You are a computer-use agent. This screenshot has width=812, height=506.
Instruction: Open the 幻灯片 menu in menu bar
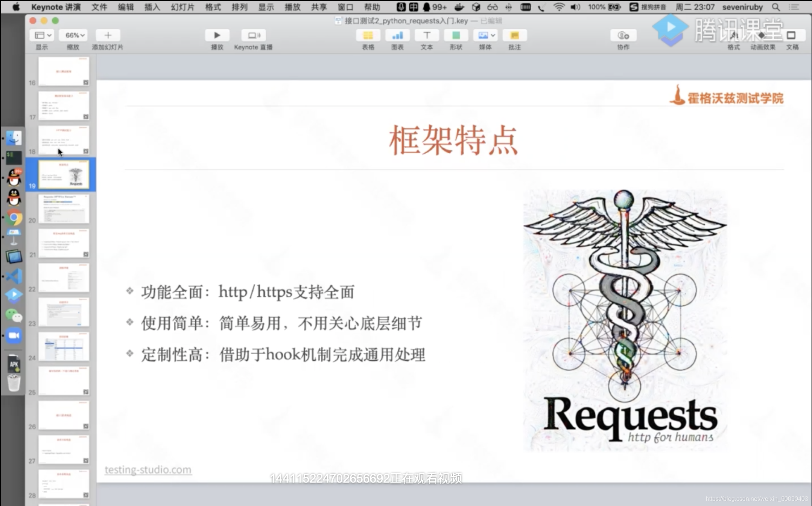(x=182, y=7)
